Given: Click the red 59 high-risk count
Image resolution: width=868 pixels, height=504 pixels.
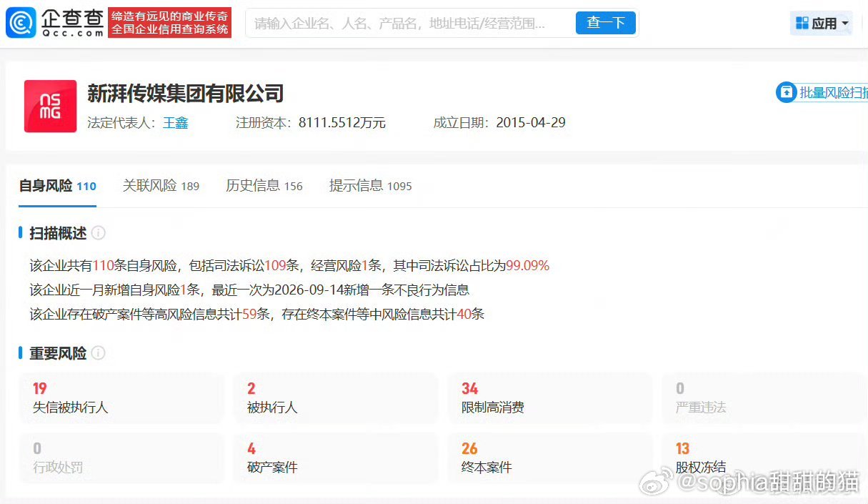Looking at the screenshot, I should tap(249, 314).
